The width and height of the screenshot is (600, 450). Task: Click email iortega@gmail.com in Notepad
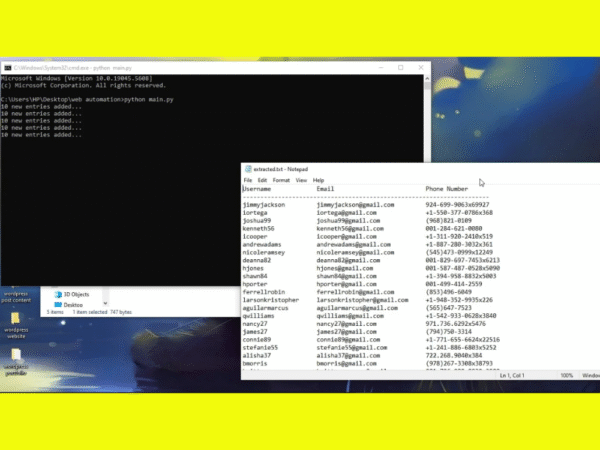[x=346, y=213]
